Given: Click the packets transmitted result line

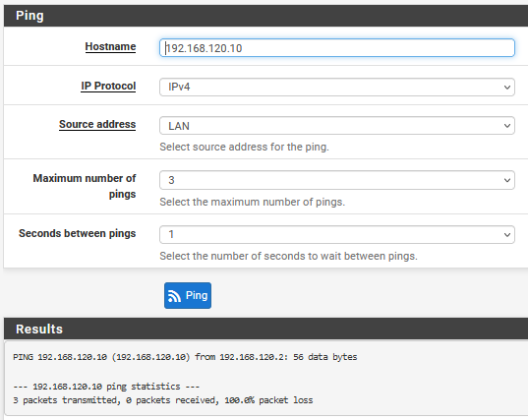Looking at the screenshot, I should tap(163, 400).
